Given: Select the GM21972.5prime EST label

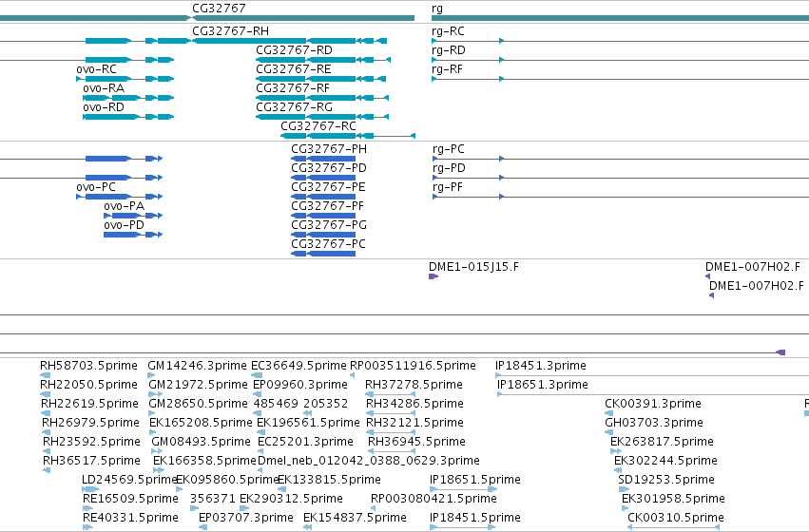Looking at the screenshot, I should tap(198, 385).
